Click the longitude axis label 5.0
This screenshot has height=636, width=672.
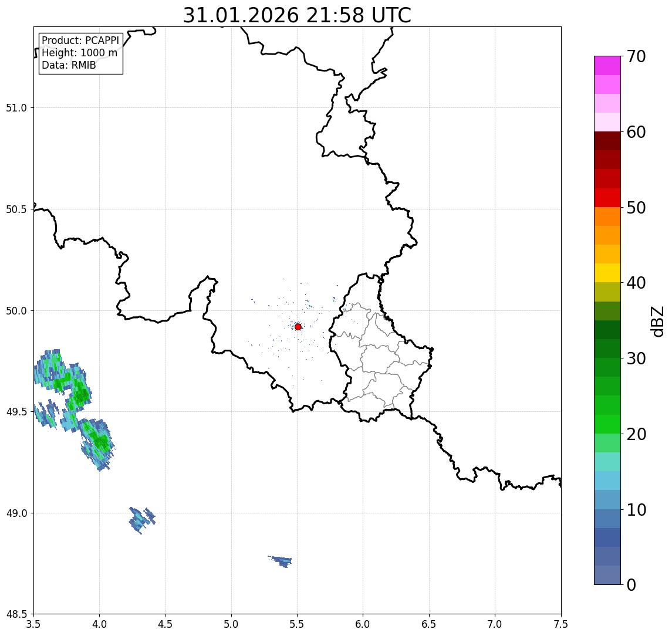click(x=231, y=624)
